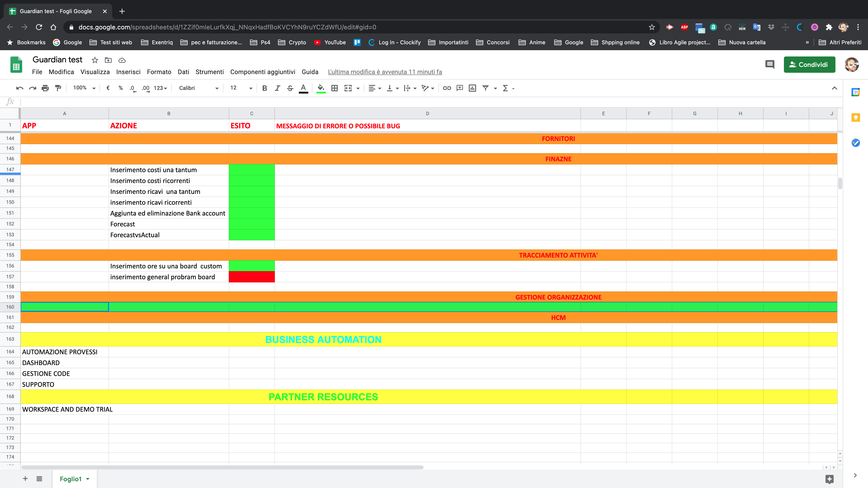Click the insert comment icon
Screen dimensions: 868x488
(460, 88)
